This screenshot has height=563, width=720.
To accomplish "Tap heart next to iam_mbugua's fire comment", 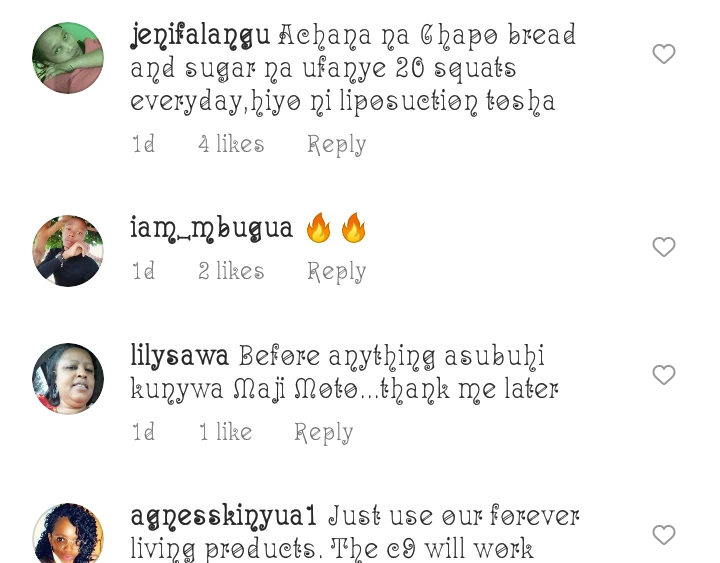I will [x=664, y=247].
